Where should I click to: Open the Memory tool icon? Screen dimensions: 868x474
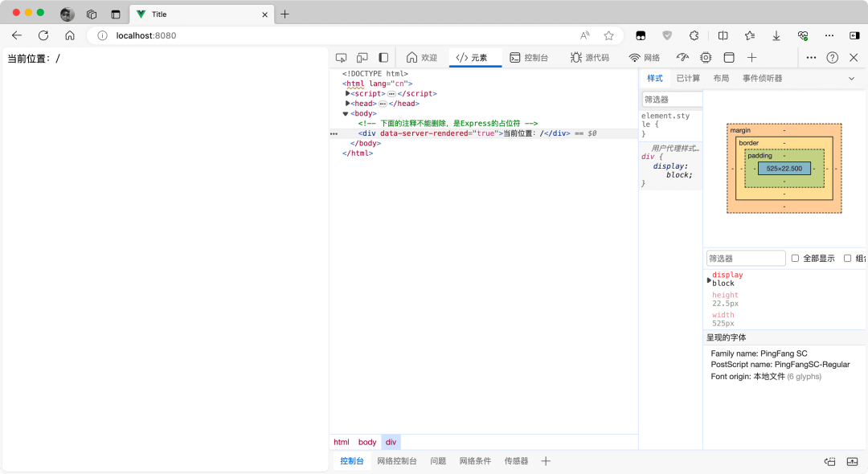(706, 58)
